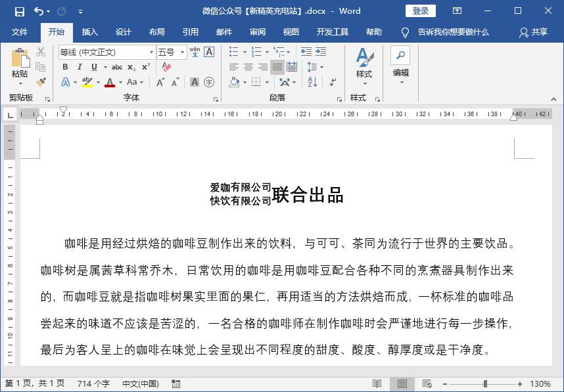Toggle subscript formatting
This screenshot has width=564, height=392.
[x=131, y=67]
